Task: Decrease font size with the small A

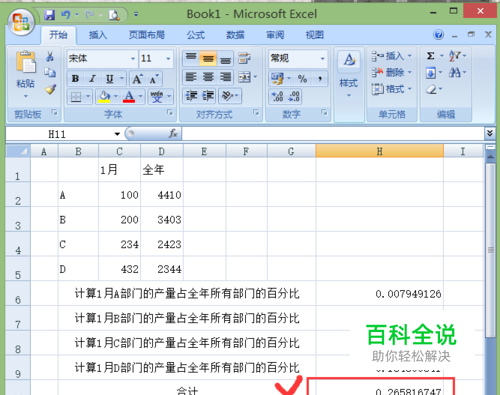Action: (x=154, y=79)
